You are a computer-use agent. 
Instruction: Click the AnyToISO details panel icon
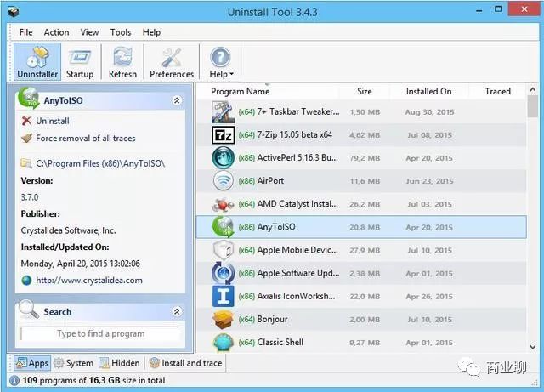point(29,98)
